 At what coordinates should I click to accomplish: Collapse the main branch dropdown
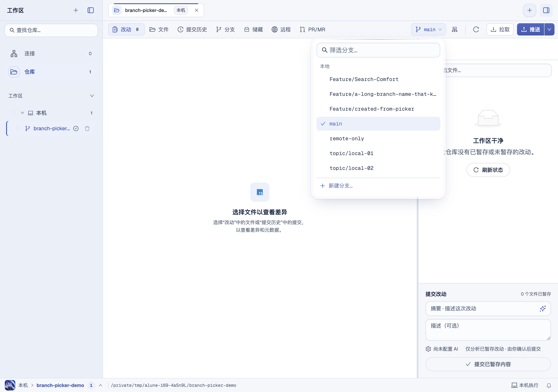pyautogui.click(x=429, y=29)
